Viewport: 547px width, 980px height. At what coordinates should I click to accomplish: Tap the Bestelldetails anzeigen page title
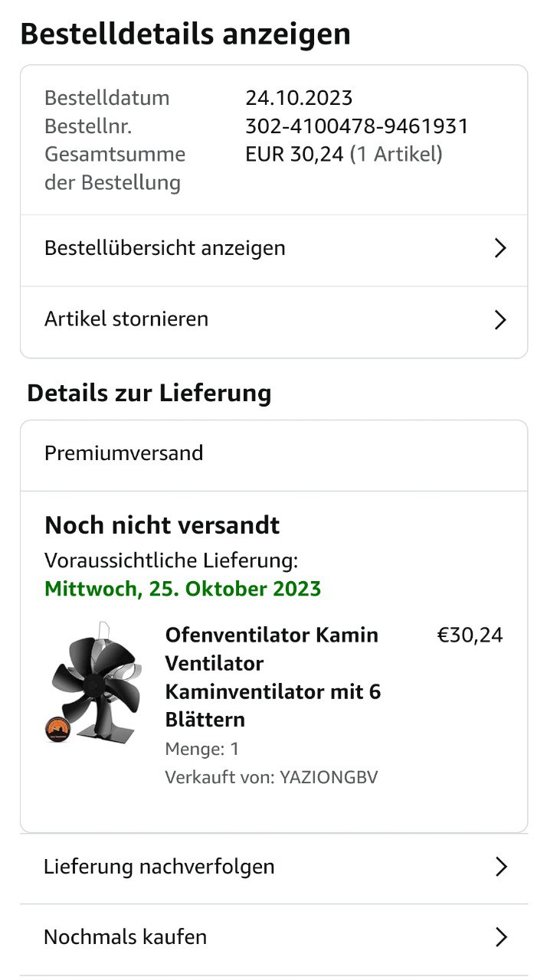coord(185,34)
